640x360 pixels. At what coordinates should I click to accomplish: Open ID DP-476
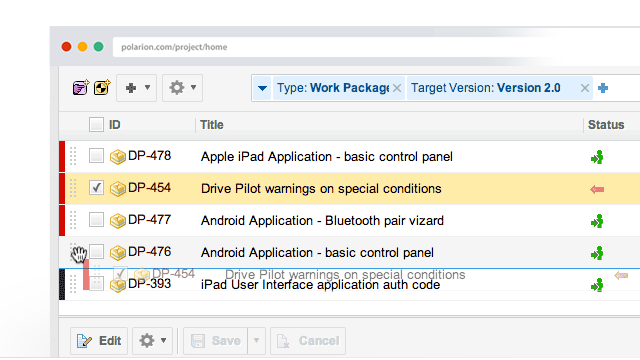pos(149,251)
